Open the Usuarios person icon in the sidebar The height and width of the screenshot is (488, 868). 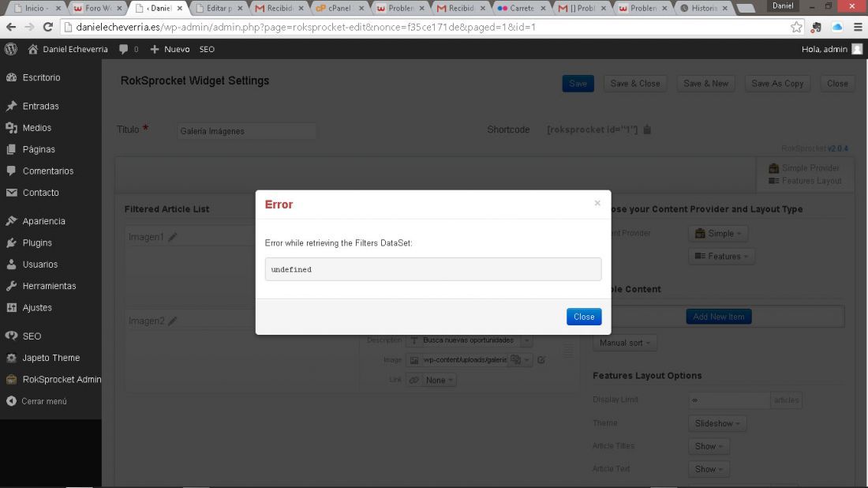tap(11, 265)
